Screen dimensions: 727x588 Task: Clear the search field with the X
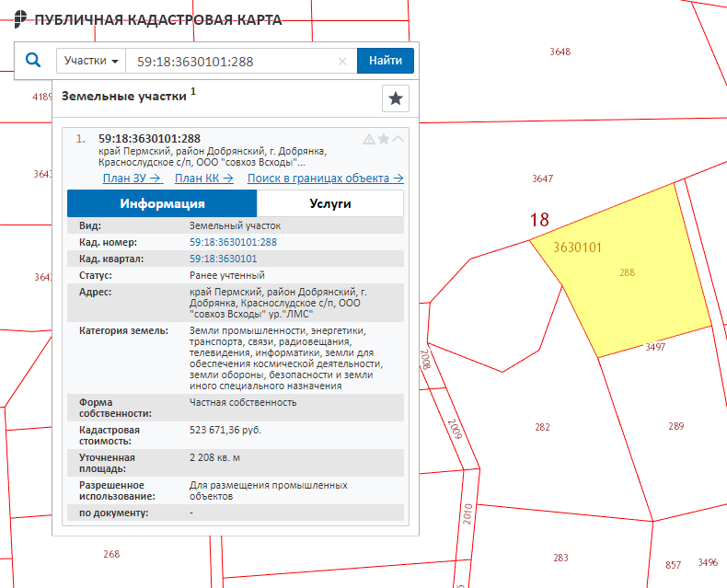pos(342,62)
